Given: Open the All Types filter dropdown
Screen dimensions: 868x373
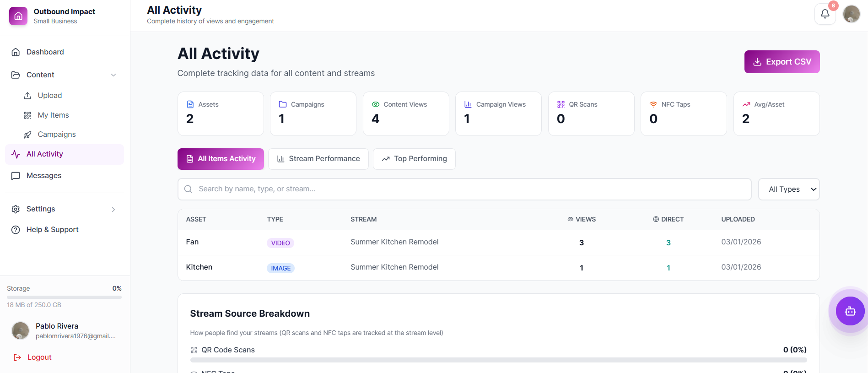Looking at the screenshot, I should coord(788,189).
